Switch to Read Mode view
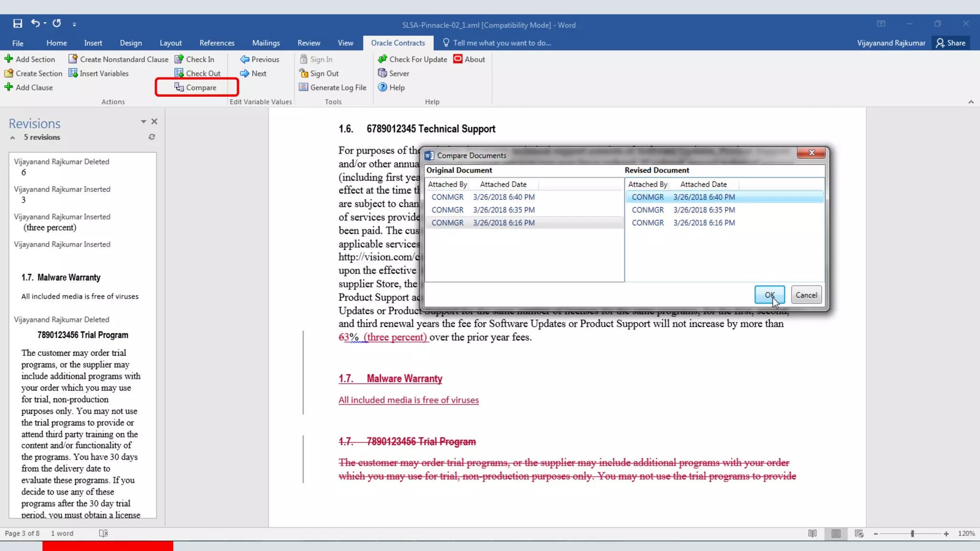 pos(813,533)
